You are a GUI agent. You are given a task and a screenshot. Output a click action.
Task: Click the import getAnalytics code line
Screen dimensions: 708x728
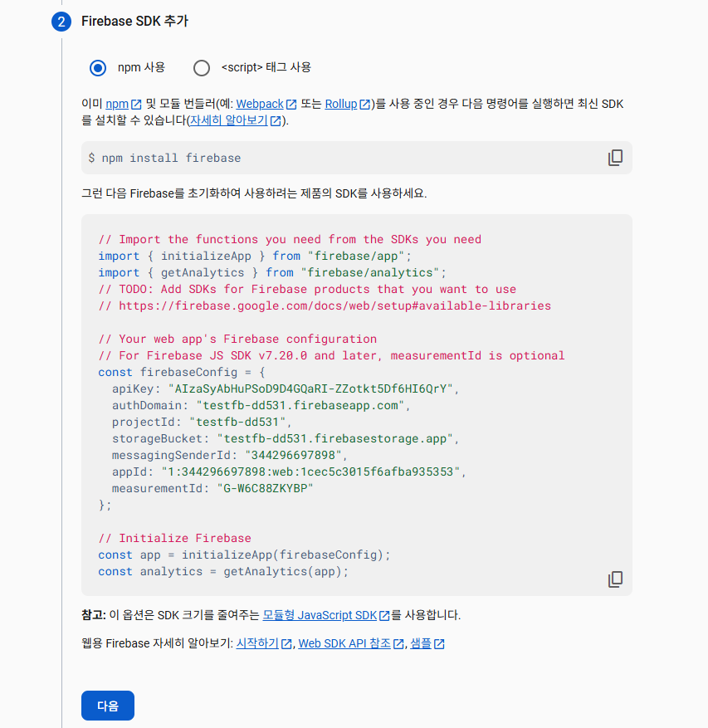[272, 272]
